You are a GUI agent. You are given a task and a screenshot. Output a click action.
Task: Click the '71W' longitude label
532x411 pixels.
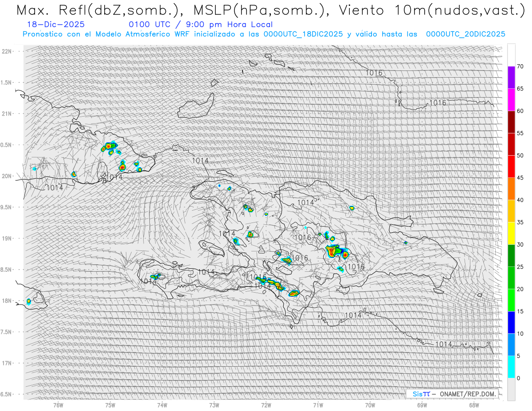pos(318,405)
